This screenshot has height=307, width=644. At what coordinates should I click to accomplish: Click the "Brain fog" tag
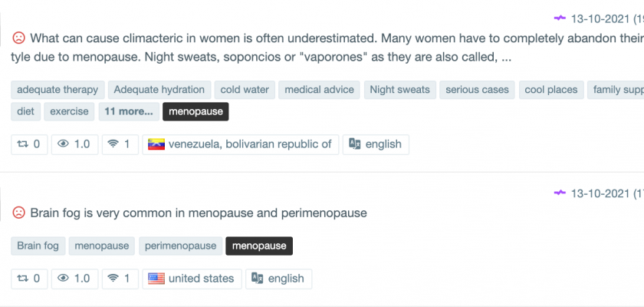point(38,246)
